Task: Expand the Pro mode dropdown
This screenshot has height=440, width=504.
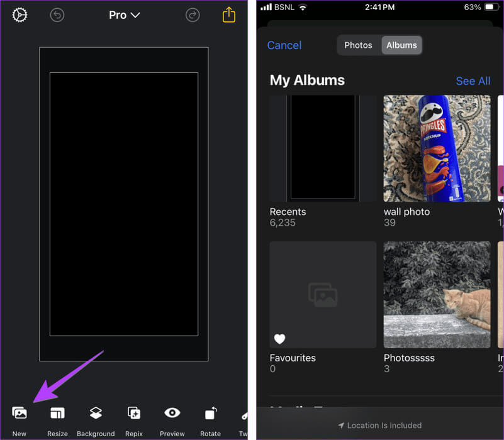Action: click(124, 15)
